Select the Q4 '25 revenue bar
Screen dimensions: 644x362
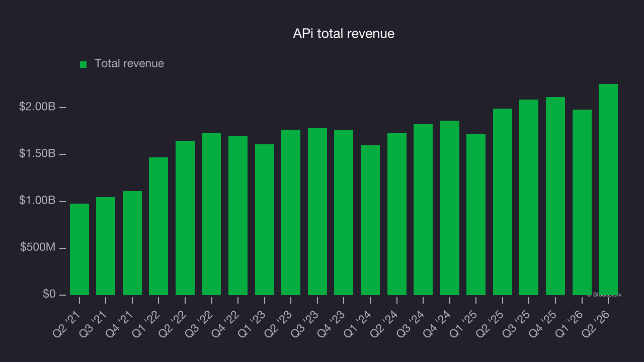point(555,196)
